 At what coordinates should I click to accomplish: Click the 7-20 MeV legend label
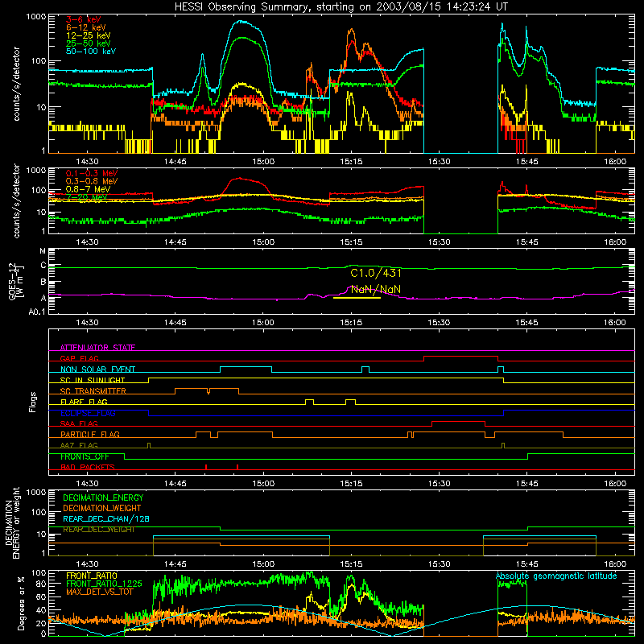coord(86,197)
